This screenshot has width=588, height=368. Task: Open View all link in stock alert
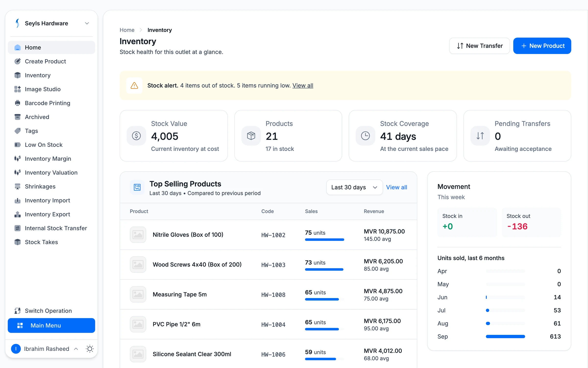click(x=303, y=86)
